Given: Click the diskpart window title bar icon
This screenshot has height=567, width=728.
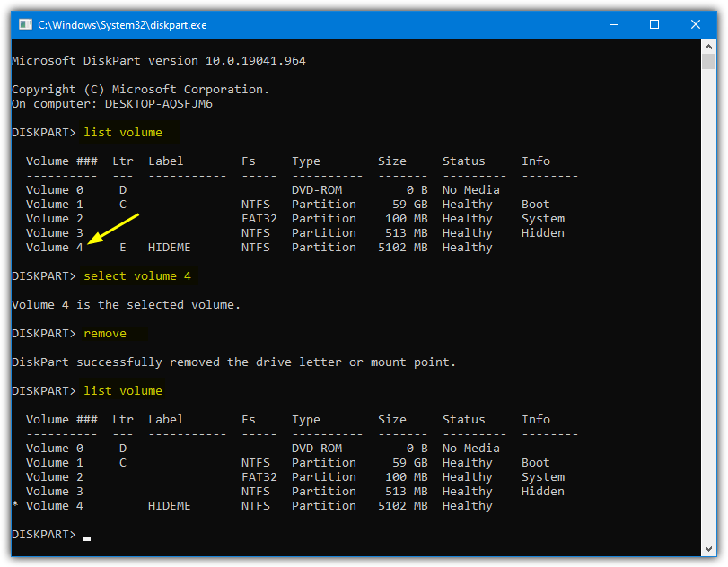Looking at the screenshot, I should (25, 24).
